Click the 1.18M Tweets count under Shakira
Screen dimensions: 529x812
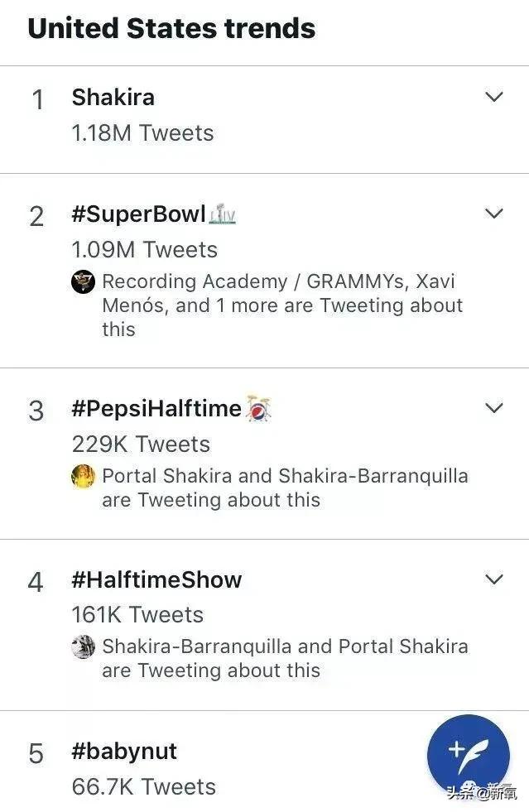point(142,133)
